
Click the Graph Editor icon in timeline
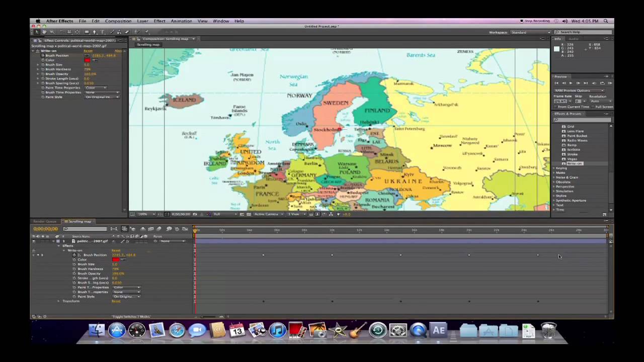coord(185,229)
